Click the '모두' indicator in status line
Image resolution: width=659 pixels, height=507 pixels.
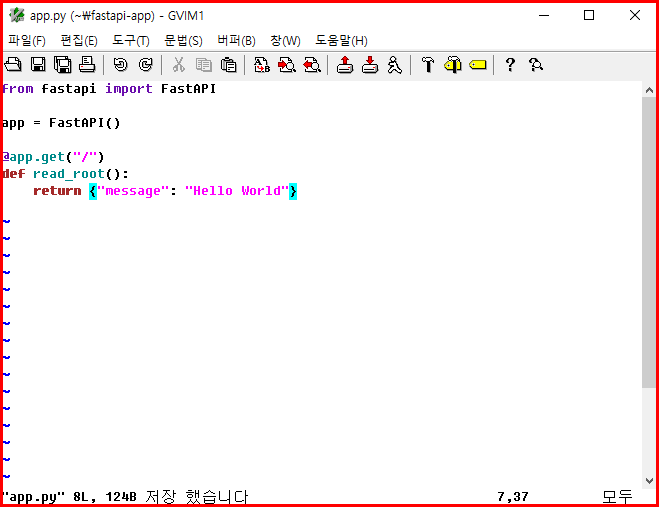[x=617, y=496]
